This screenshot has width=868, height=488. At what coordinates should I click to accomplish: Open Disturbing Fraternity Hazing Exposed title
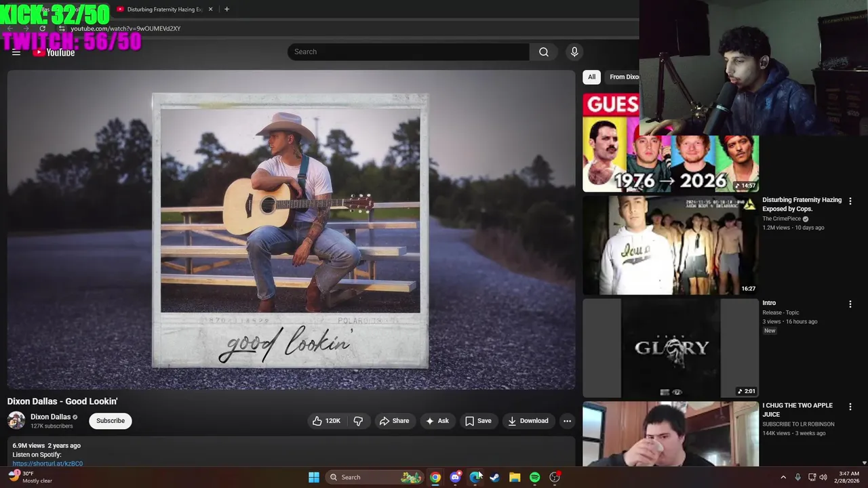[x=802, y=205]
